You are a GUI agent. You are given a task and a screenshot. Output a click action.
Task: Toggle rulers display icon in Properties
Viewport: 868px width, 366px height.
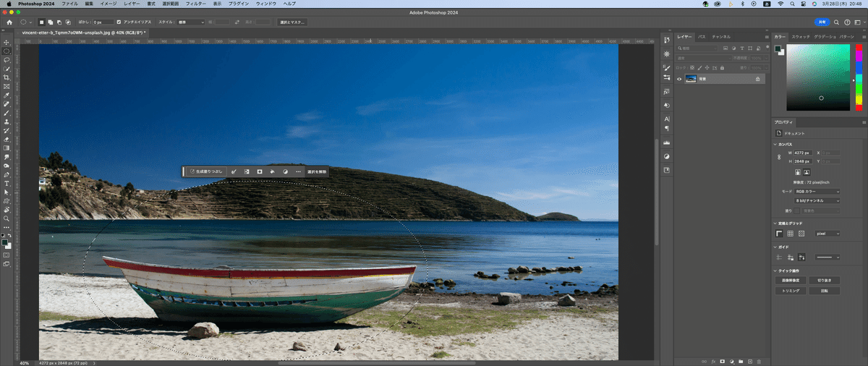click(x=780, y=234)
